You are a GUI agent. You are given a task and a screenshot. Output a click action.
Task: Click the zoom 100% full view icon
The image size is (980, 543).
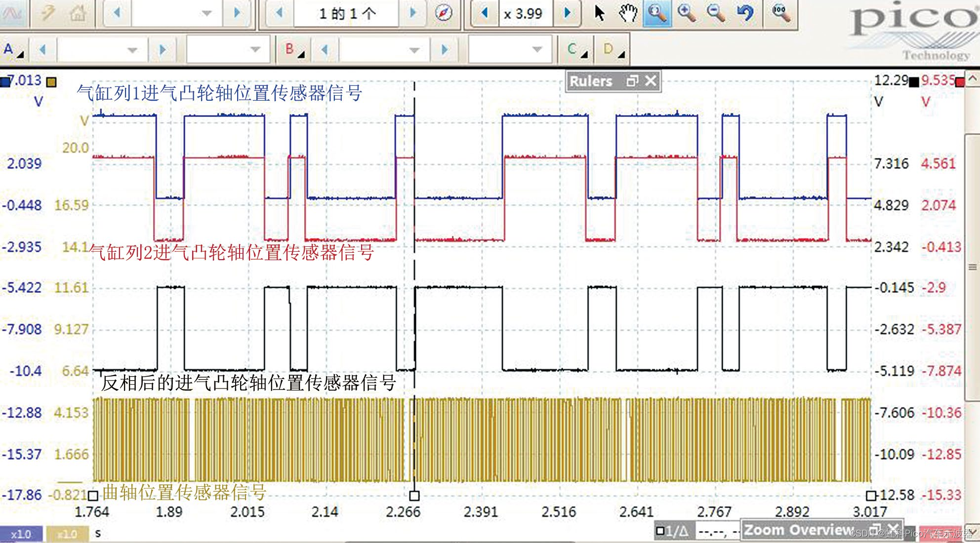click(780, 13)
